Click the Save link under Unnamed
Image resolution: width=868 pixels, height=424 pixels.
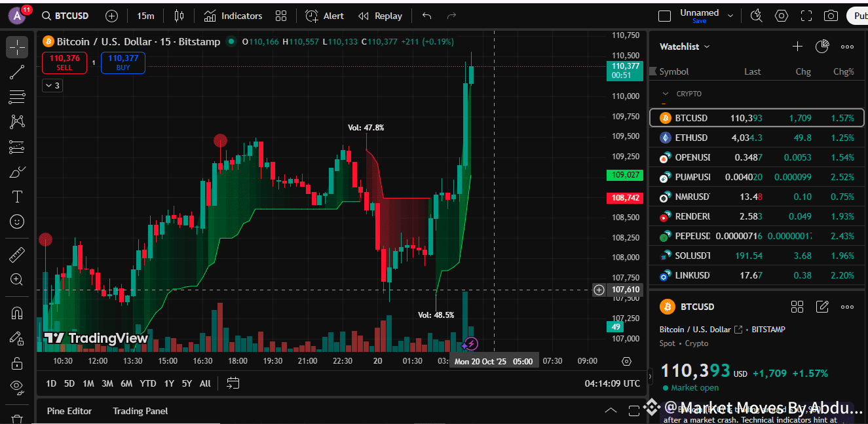[x=700, y=21]
